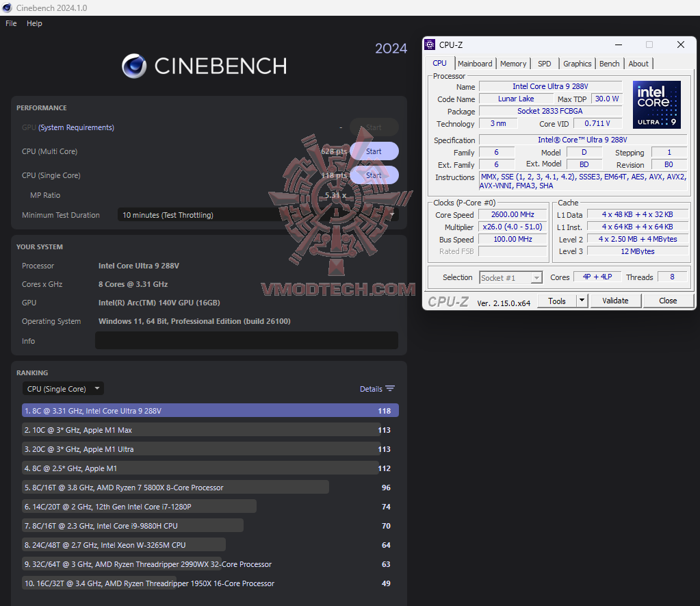Click the CPU-Z Name field value
700x606 pixels.
point(550,86)
